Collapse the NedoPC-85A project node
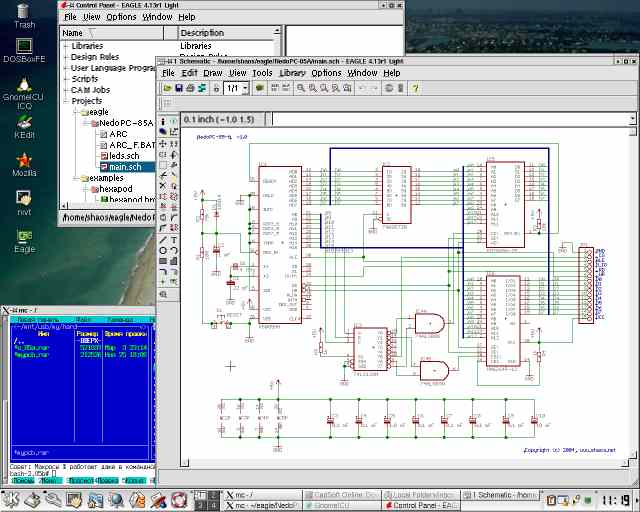The image size is (640, 512). click(85, 123)
